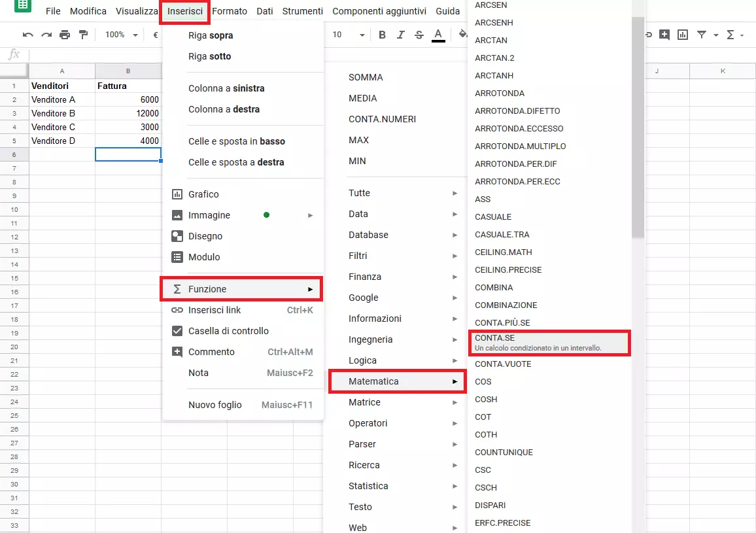Toggle bold formatting button
756x533 pixels.
[x=383, y=35]
